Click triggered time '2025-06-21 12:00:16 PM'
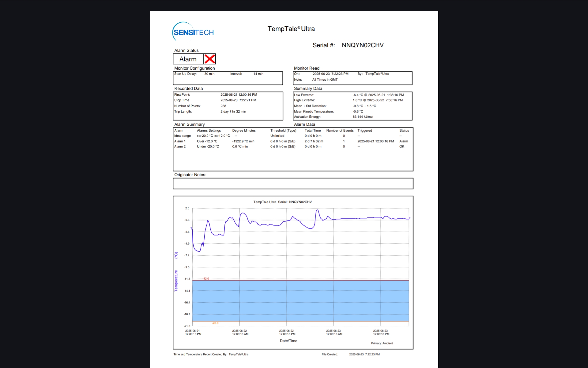 [x=375, y=141]
